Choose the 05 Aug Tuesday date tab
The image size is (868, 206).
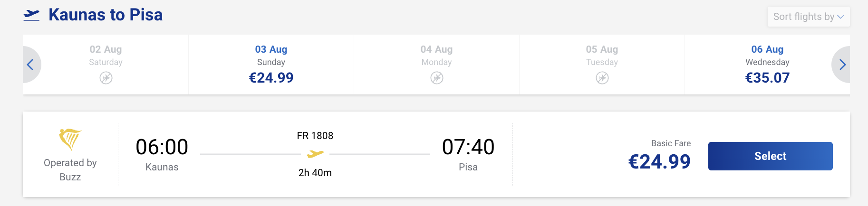602,65
